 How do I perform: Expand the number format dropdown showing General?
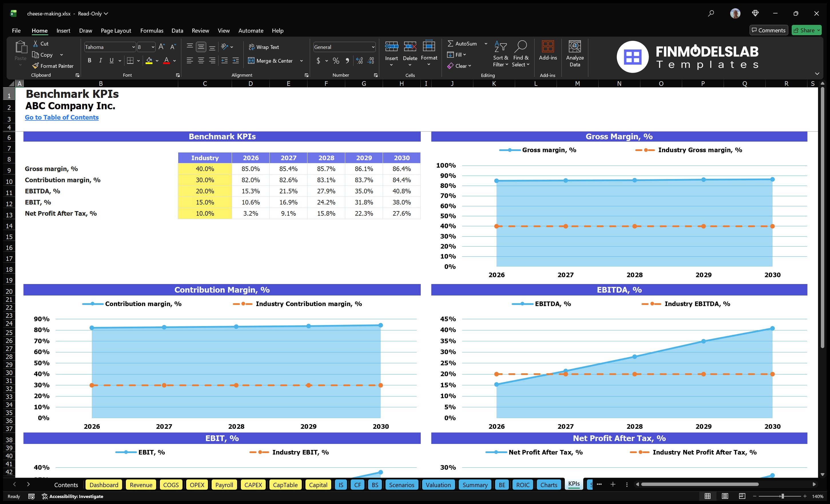coord(373,47)
